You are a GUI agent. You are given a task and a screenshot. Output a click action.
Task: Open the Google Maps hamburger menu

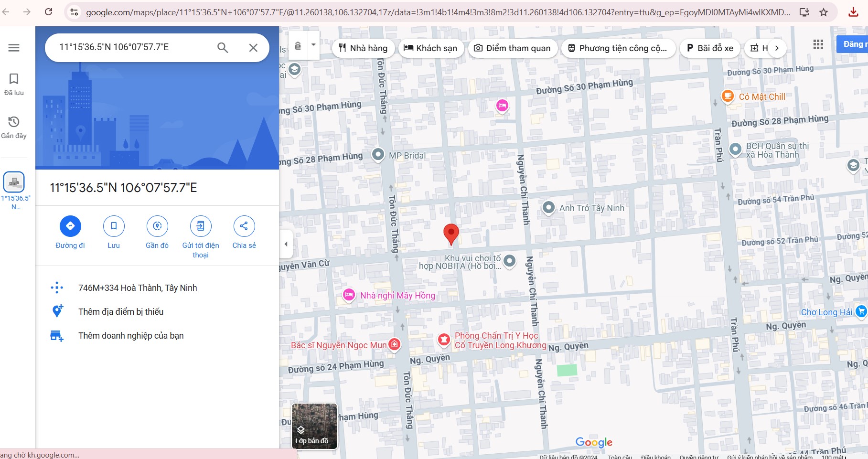pos(14,48)
